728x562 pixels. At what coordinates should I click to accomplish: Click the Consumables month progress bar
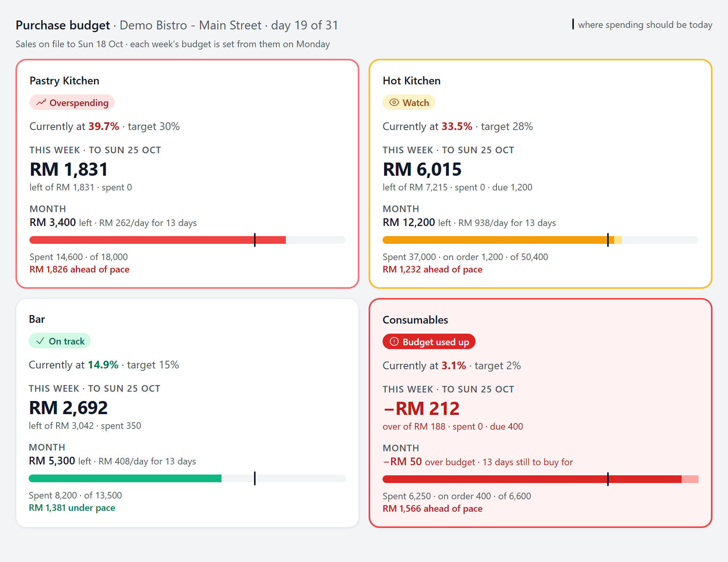coord(541,479)
